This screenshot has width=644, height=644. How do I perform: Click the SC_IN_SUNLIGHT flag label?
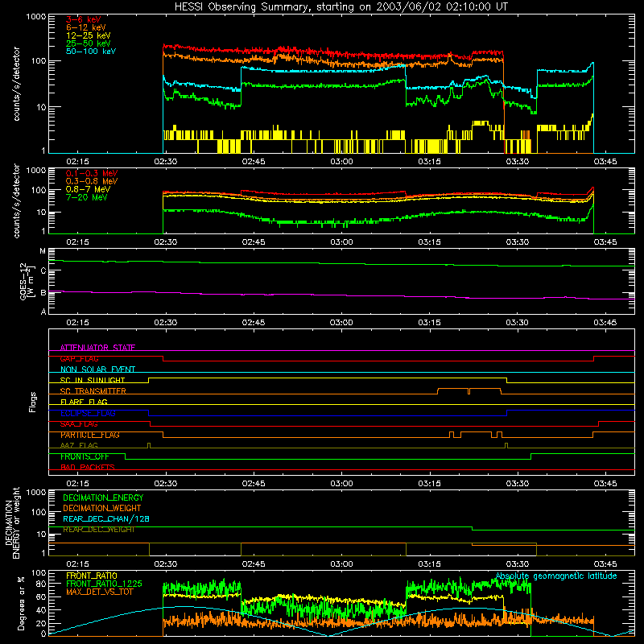(93, 380)
